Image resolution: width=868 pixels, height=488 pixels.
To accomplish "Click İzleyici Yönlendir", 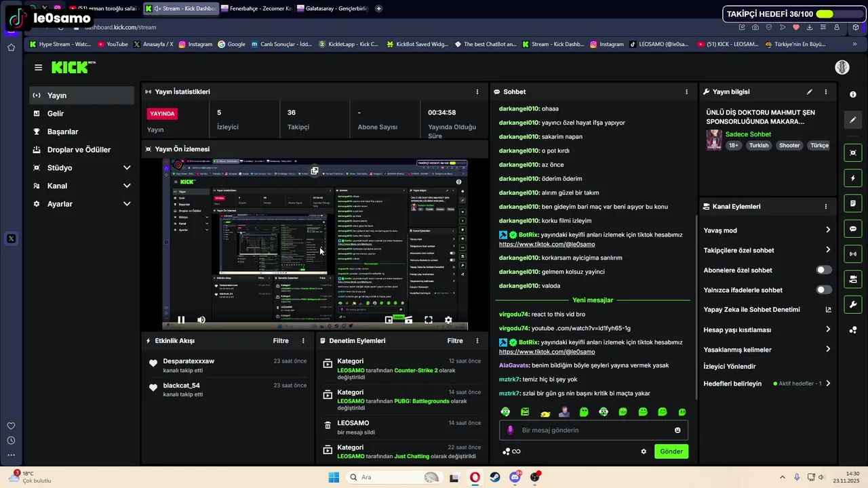I will click(x=730, y=367).
